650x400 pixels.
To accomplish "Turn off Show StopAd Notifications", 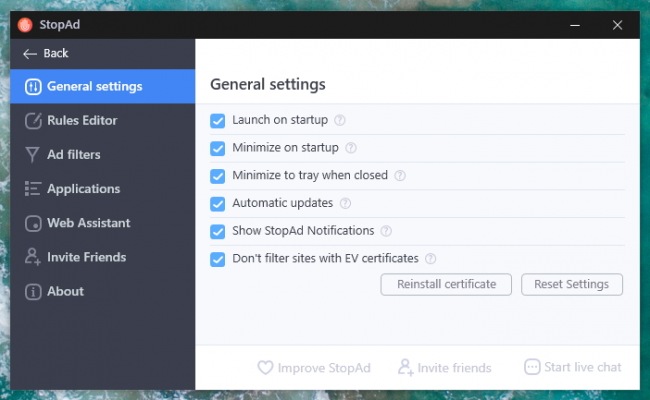I will (x=218, y=231).
